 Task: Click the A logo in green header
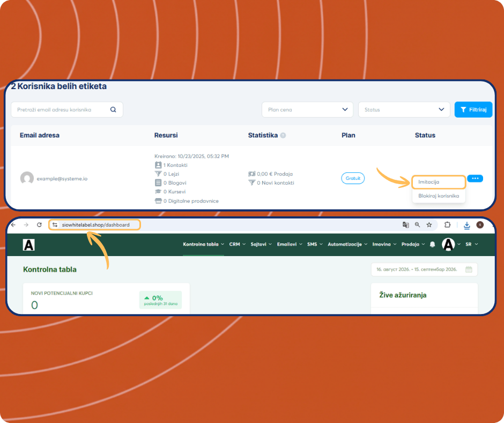coord(28,245)
